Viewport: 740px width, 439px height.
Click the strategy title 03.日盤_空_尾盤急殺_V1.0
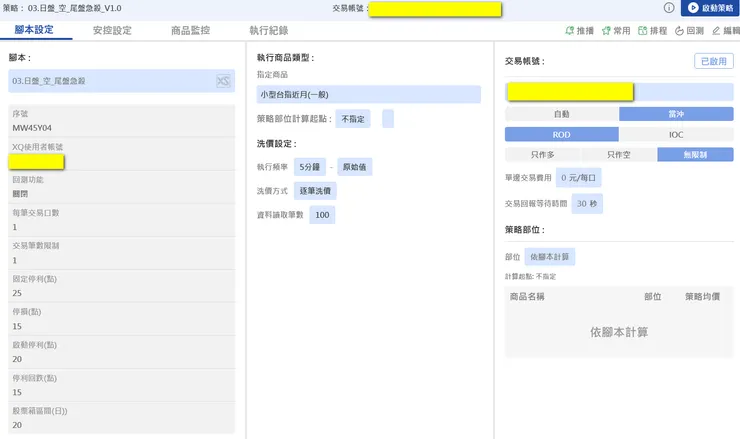(x=75, y=8)
